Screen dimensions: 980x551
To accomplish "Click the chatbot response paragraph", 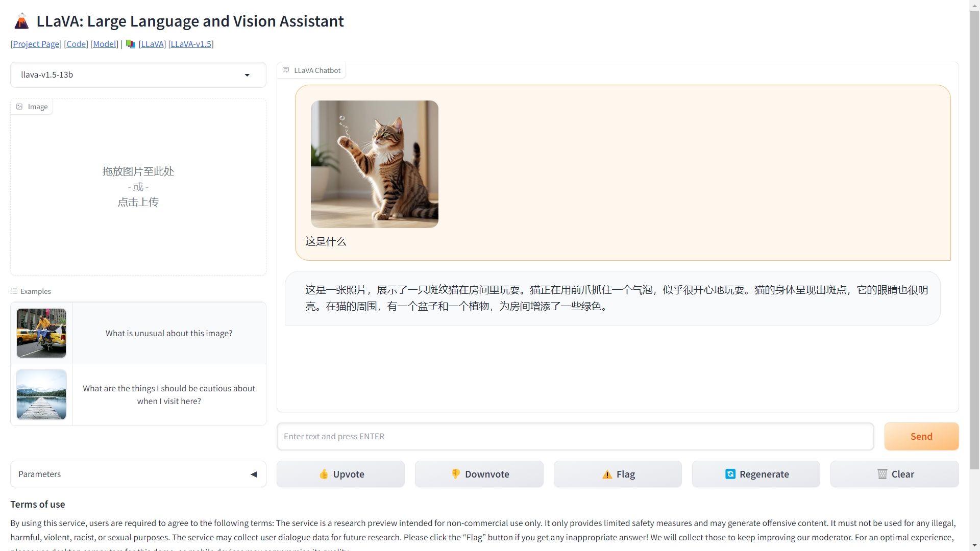I will coord(617,298).
